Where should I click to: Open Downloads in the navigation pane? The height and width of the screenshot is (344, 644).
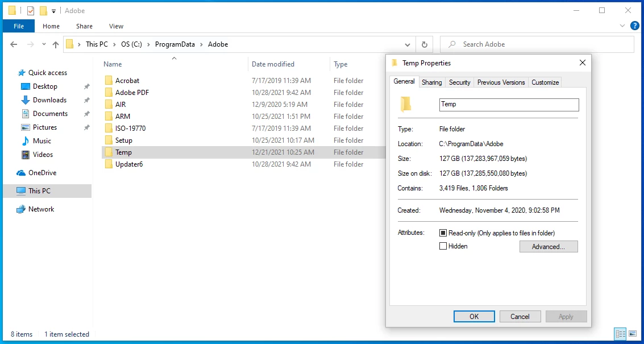(49, 100)
